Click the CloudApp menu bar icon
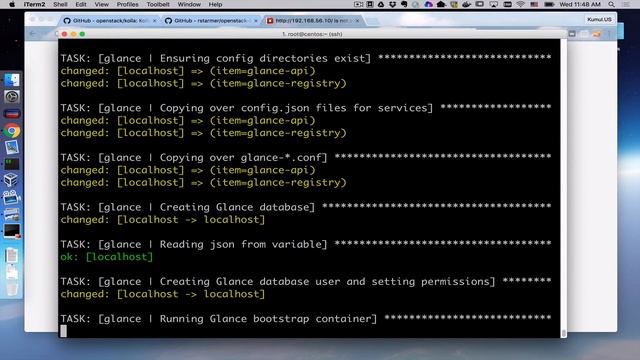The height and width of the screenshot is (360, 640). (x=428, y=4)
